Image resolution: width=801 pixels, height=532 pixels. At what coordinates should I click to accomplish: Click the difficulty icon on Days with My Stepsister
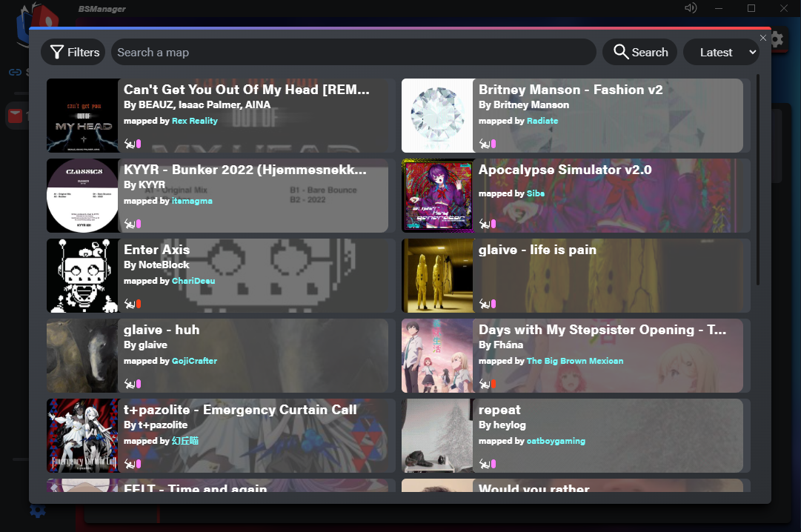tap(493, 384)
